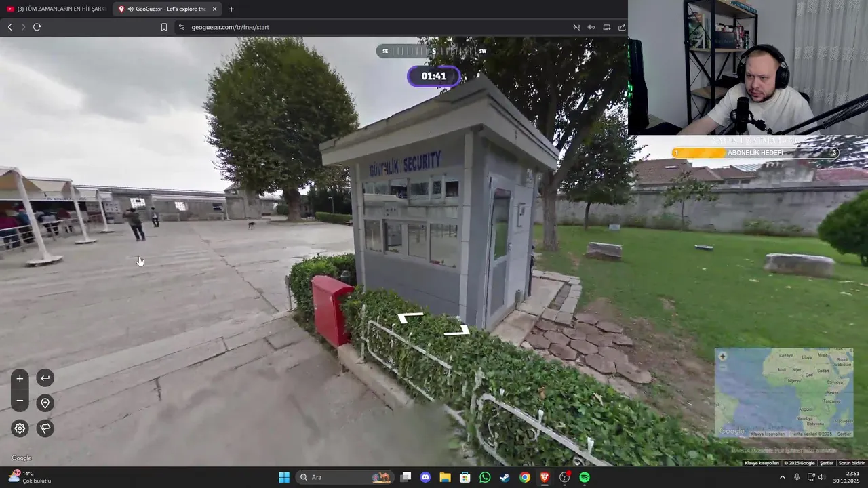868x488 pixels.
Task: Switch to the YouTube TÜM ZAMANLARIN tab
Action: point(57,9)
